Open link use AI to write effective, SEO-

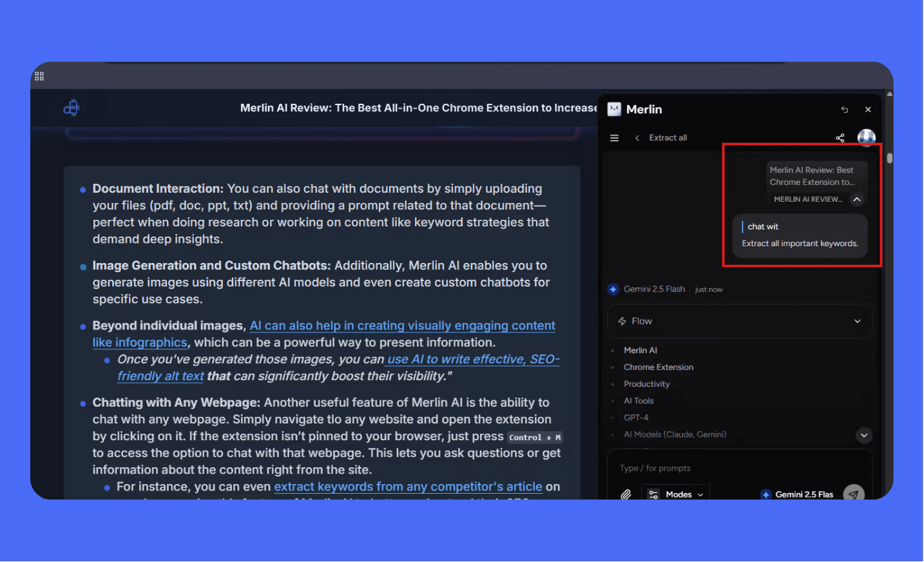474,359
